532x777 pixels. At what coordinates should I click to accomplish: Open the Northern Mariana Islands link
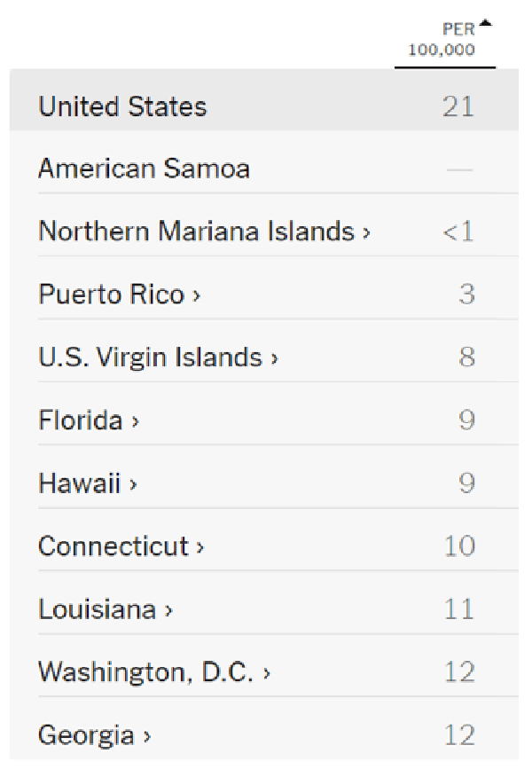coord(196,232)
